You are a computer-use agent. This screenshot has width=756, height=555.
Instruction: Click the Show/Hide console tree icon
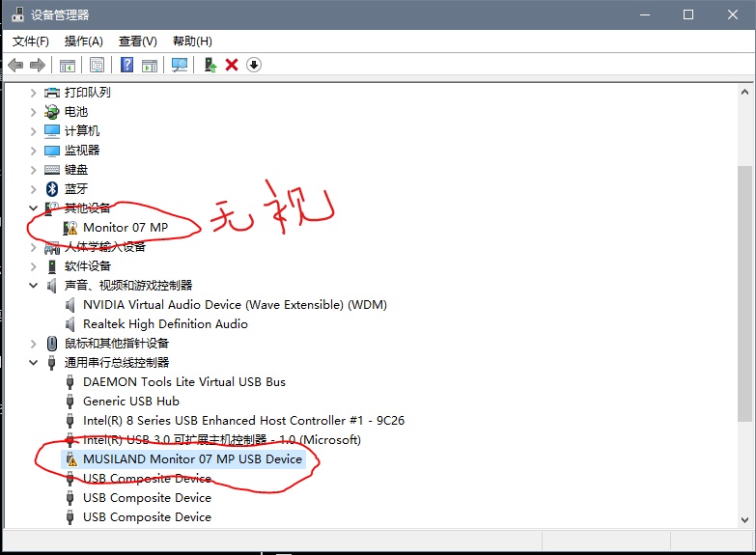[x=68, y=65]
